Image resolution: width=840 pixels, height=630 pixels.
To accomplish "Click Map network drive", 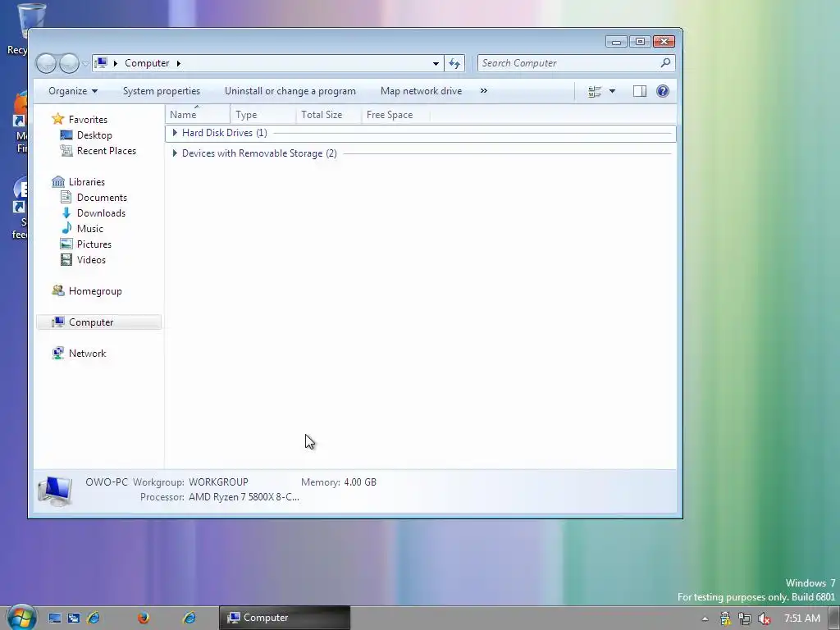I will click(x=421, y=91).
